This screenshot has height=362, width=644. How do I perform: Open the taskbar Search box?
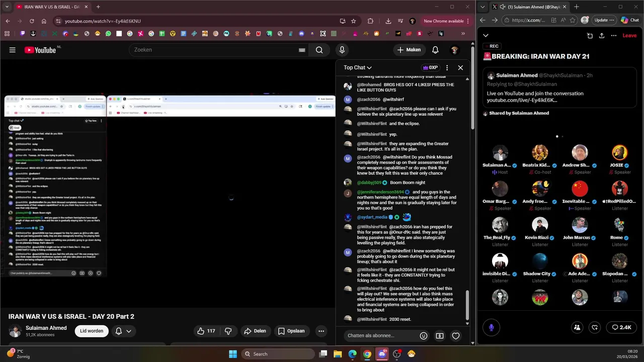[x=278, y=354]
